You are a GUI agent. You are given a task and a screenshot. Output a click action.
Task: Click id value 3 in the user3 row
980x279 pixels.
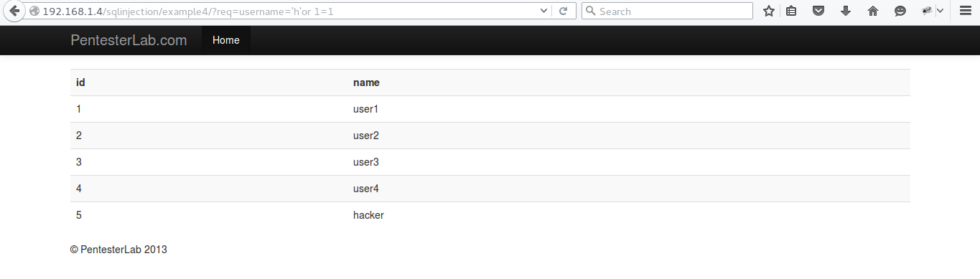79,162
